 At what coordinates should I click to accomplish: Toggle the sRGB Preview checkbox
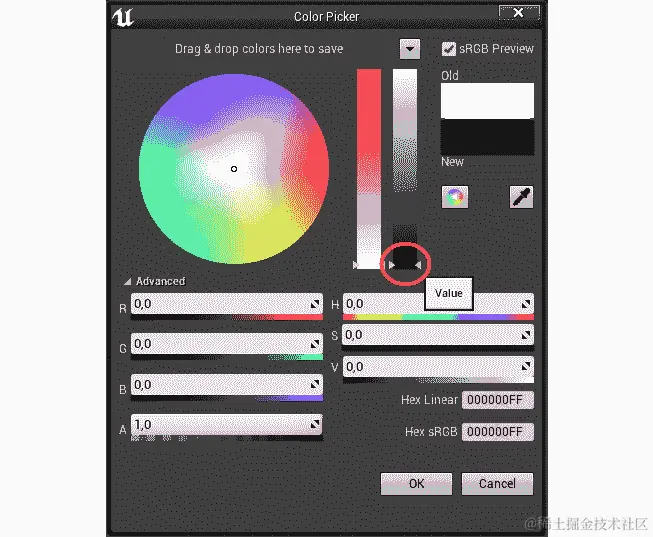coord(449,49)
